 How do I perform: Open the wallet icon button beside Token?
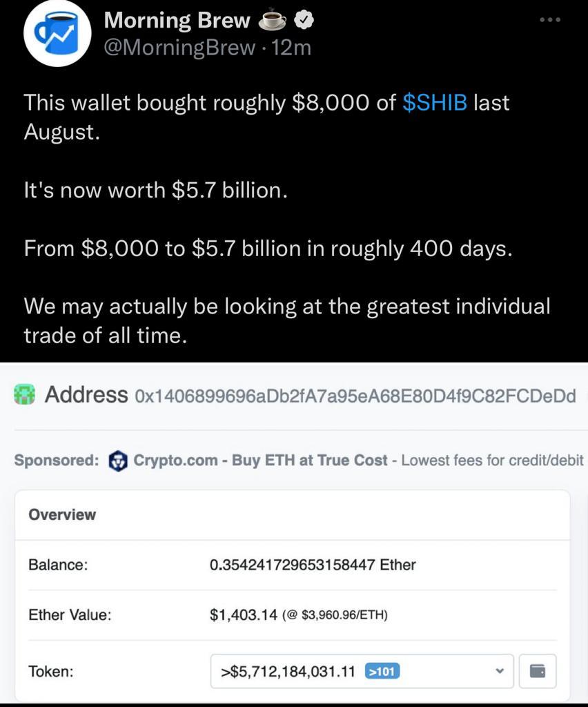pyautogui.click(x=537, y=671)
